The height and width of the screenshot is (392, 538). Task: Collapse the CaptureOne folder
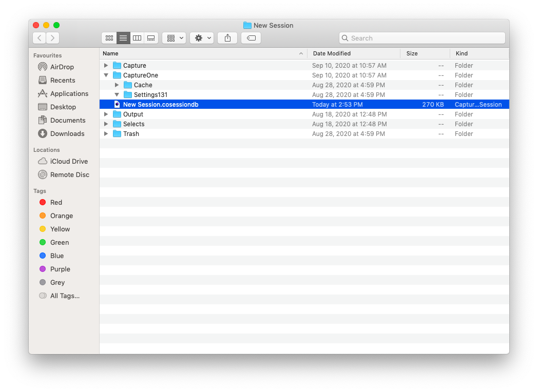106,75
